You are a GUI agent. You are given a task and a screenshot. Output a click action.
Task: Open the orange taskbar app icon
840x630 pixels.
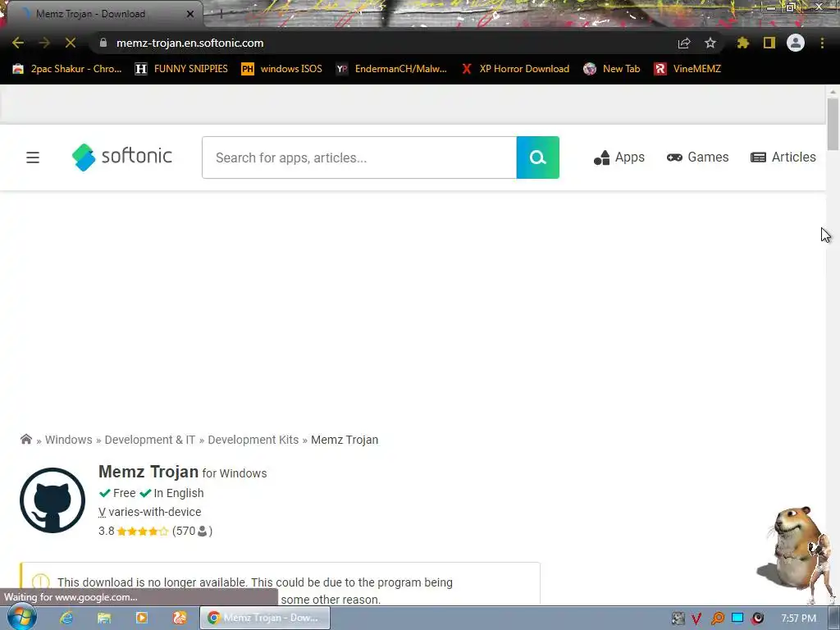pyautogui.click(x=180, y=618)
